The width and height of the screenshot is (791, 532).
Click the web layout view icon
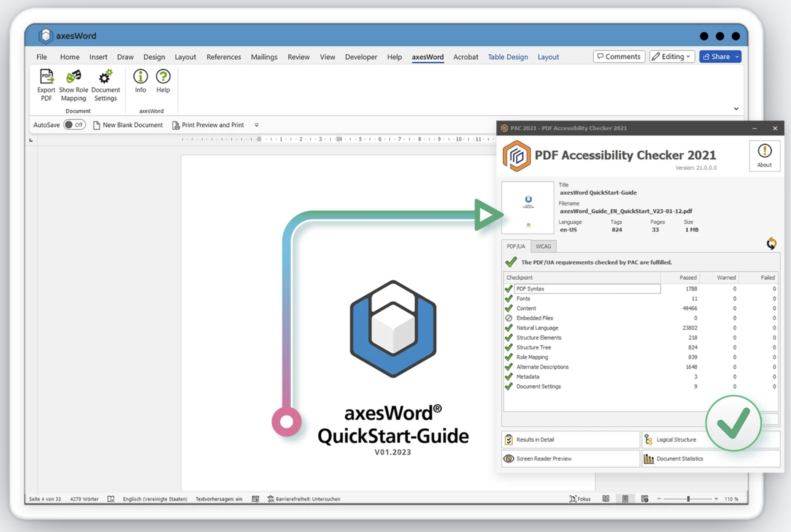(645, 499)
